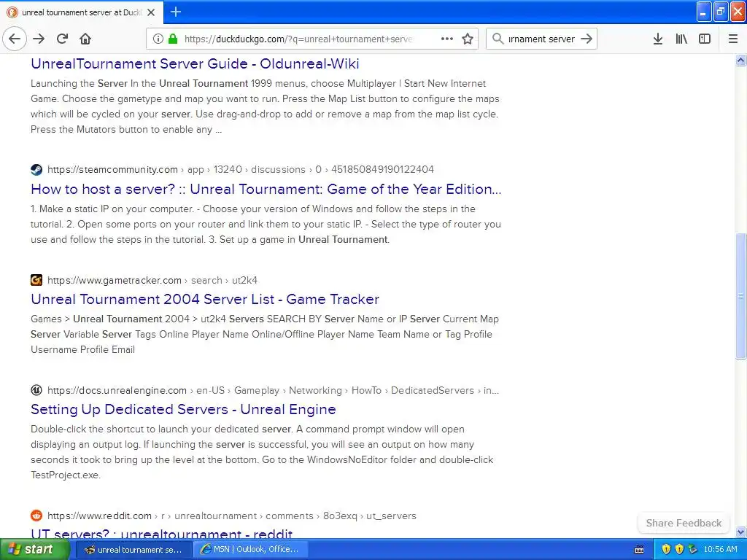Submit search with the go arrow

pyautogui.click(x=587, y=39)
